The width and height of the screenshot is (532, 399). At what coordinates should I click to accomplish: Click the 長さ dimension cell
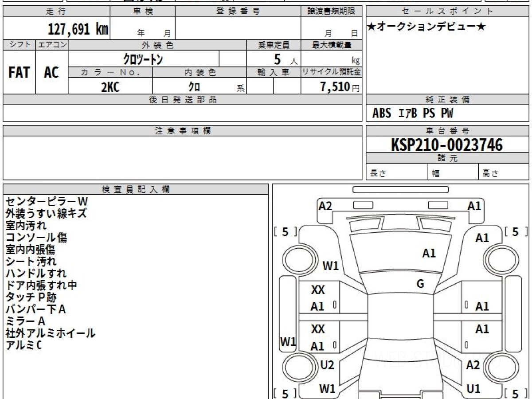(x=397, y=172)
